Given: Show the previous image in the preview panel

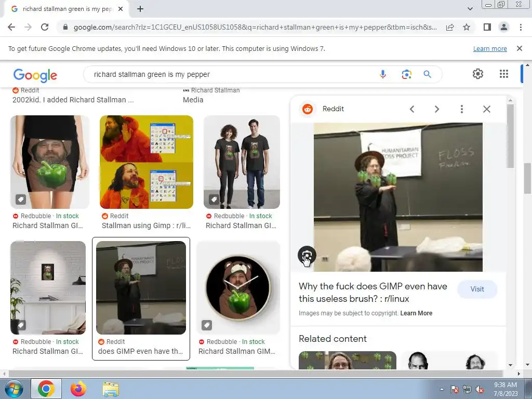Looking at the screenshot, I should pos(412,109).
